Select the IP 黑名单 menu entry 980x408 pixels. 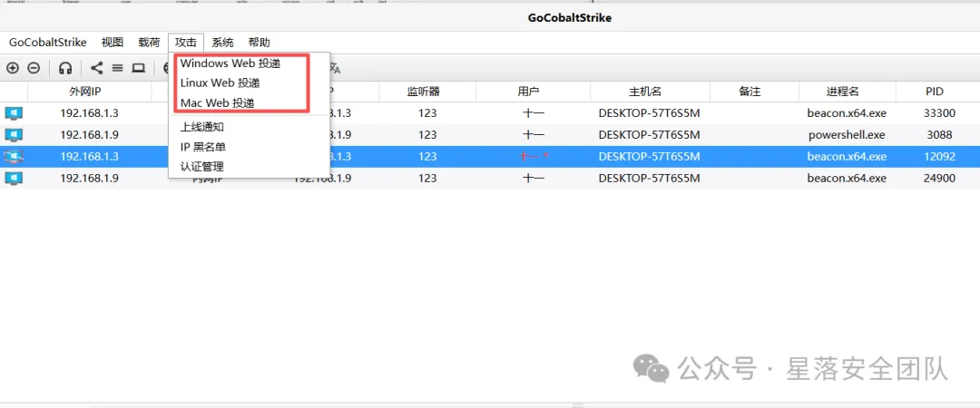[x=203, y=147]
